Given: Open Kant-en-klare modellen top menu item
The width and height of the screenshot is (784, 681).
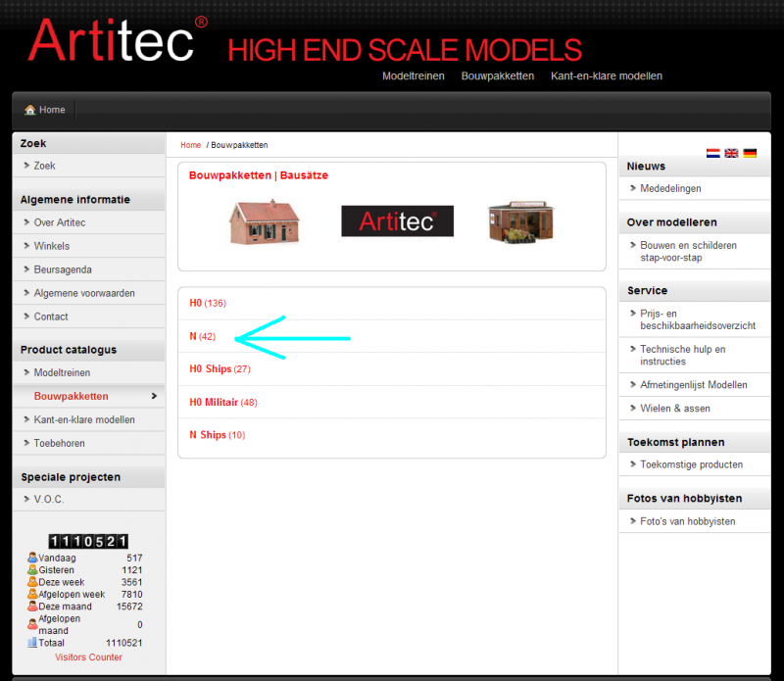Looking at the screenshot, I should click(x=606, y=75).
